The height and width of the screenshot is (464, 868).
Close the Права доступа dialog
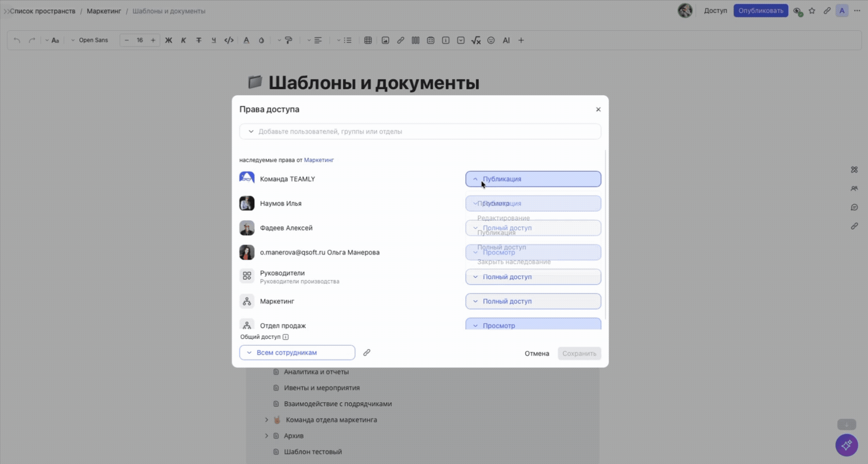(598, 109)
